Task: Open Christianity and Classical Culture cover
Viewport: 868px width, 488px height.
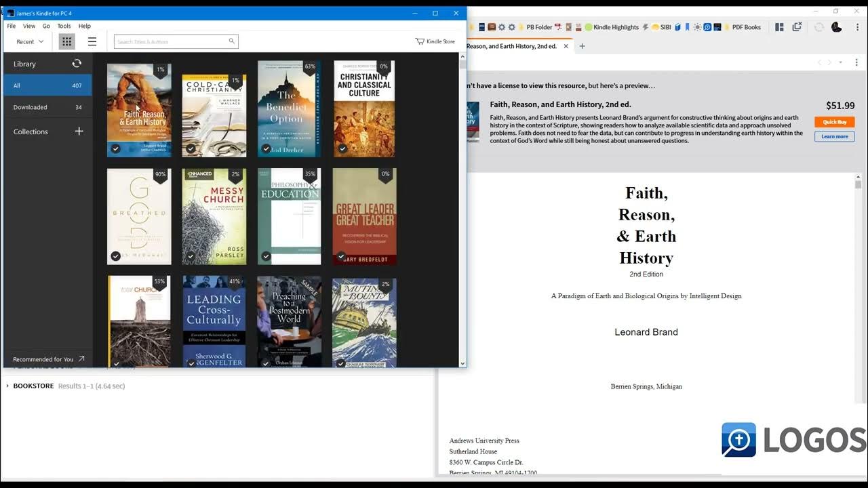Action: point(364,109)
